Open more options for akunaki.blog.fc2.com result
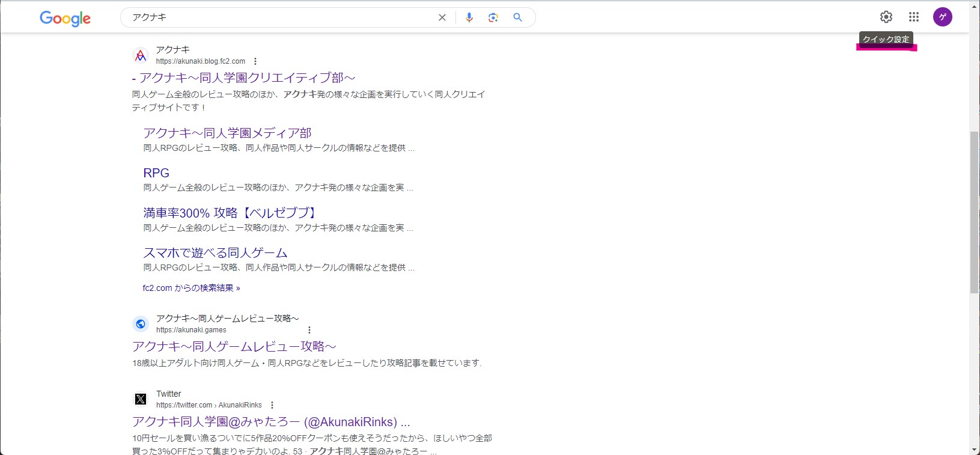The image size is (980, 455). pyautogui.click(x=255, y=61)
